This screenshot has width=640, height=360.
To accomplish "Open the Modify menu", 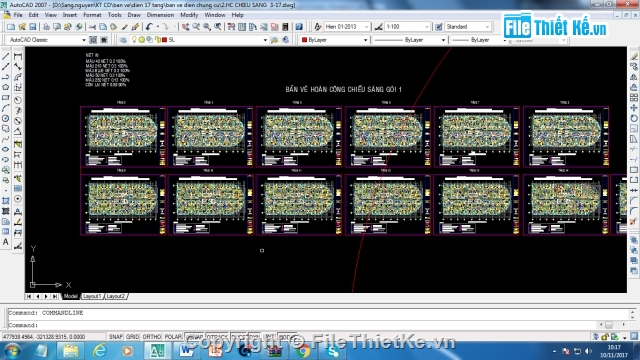I will tap(189, 15).
